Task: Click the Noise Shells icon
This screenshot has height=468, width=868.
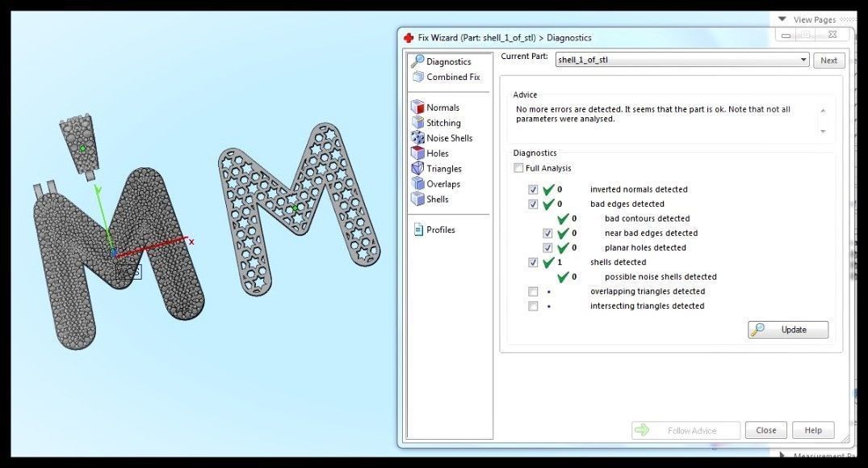Action: pos(417,137)
